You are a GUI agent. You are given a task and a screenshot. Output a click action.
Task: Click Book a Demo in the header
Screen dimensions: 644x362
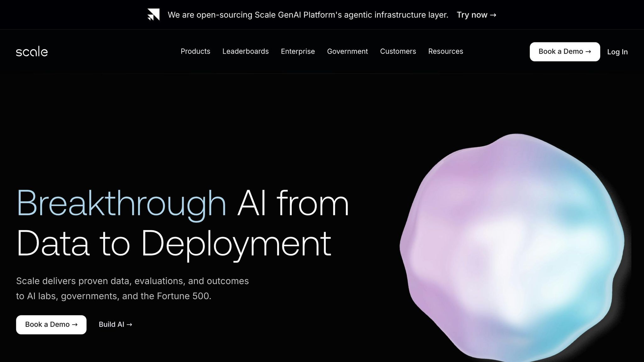[x=564, y=52]
